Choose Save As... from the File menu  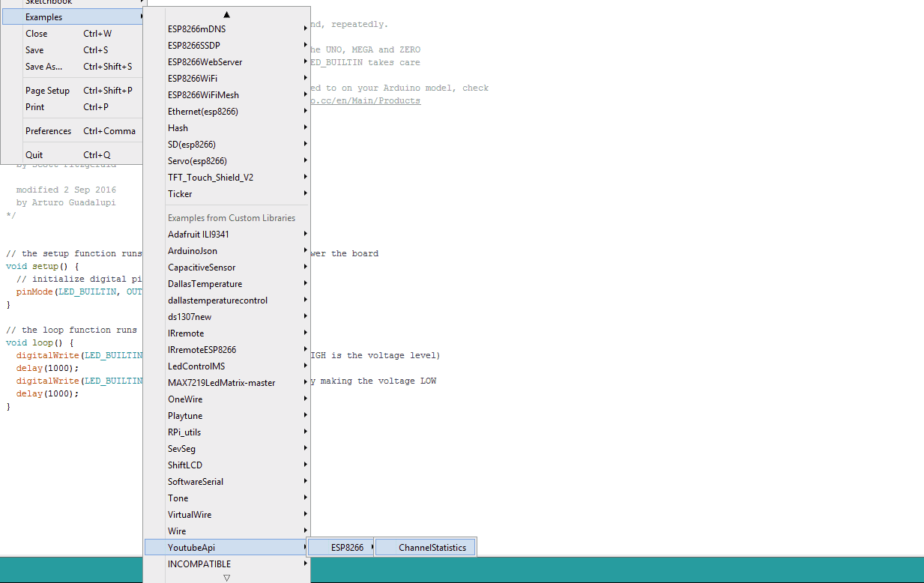43,67
